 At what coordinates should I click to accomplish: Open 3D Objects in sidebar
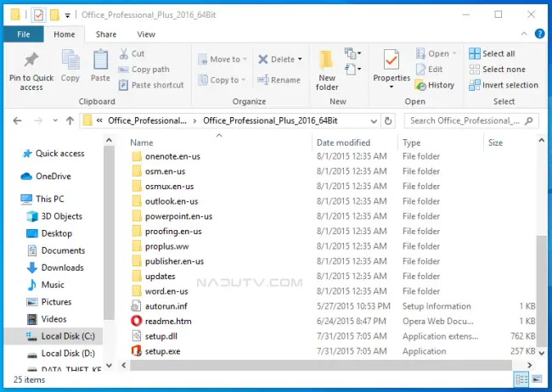[54, 216]
